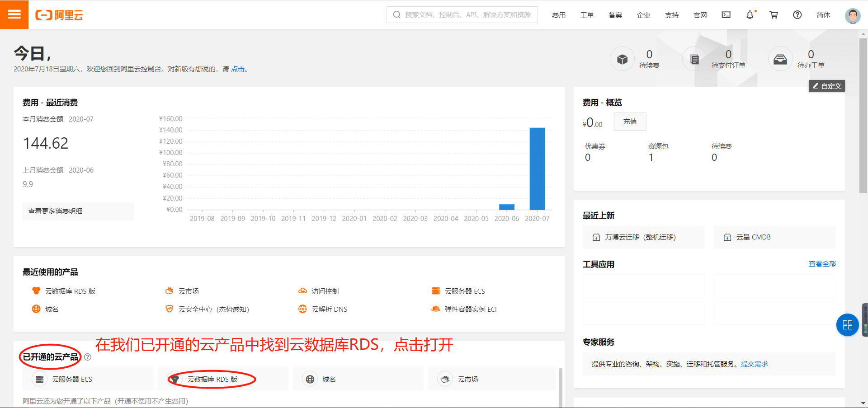Click the 待支付订单 document icon
The image size is (868, 408).
click(x=694, y=59)
